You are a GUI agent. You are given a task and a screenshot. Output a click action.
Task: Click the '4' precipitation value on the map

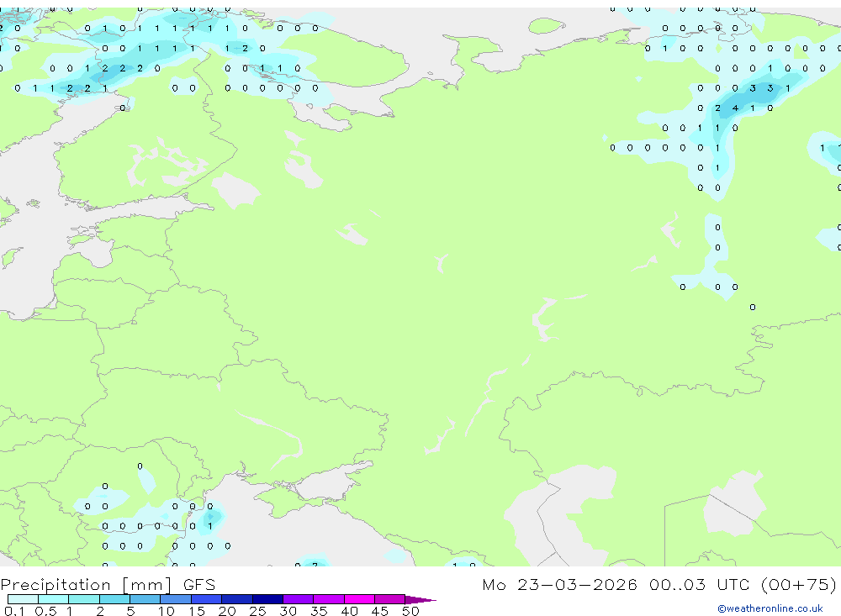click(x=735, y=108)
